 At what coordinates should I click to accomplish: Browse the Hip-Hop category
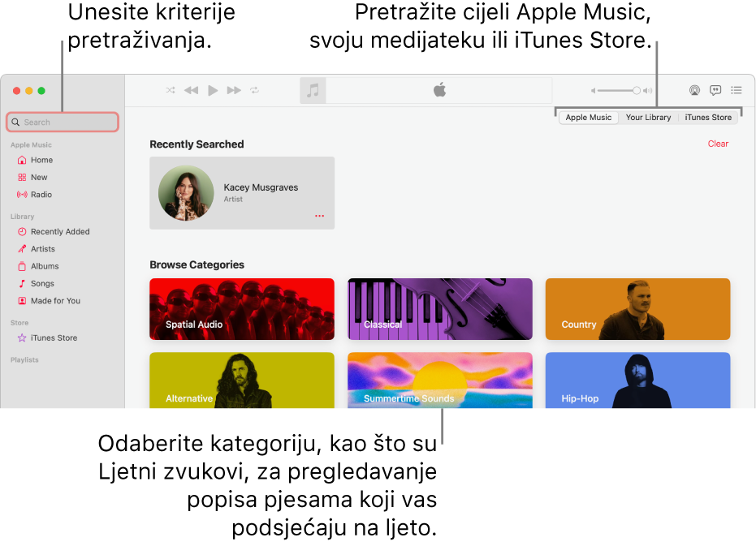click(638, 380)
